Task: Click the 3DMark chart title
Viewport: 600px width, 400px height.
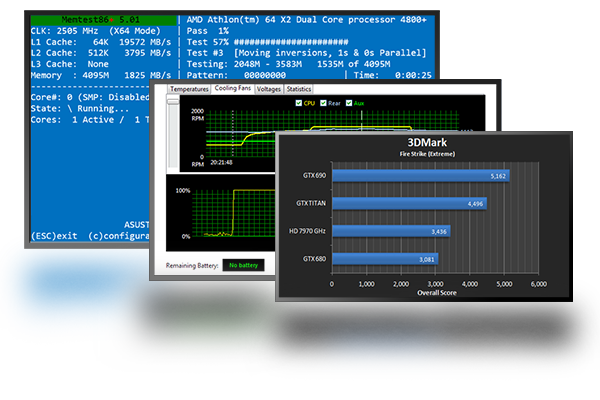Action: pos(427,142)
